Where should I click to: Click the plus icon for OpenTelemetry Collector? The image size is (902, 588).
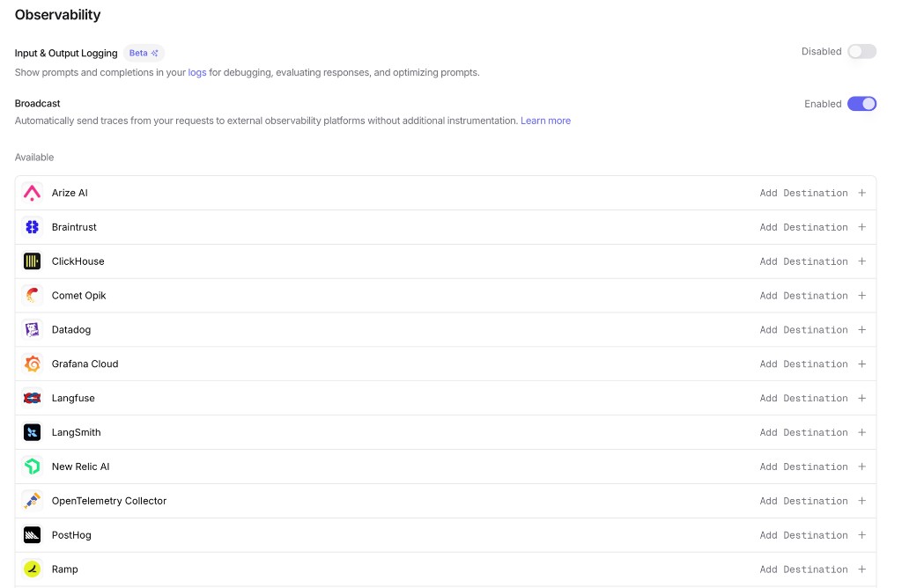point(862,501)
